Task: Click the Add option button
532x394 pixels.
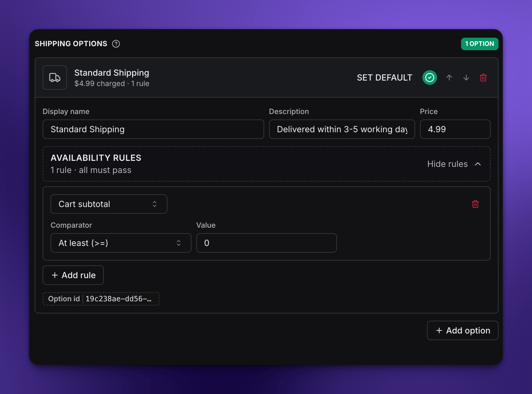Action: tap(463, 330)
